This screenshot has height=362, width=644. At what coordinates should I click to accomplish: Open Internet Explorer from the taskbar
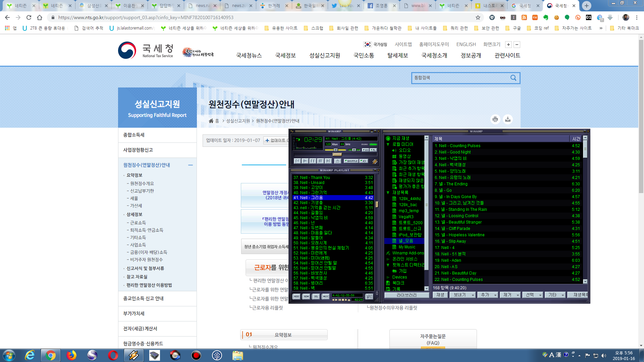pos(30,355)
